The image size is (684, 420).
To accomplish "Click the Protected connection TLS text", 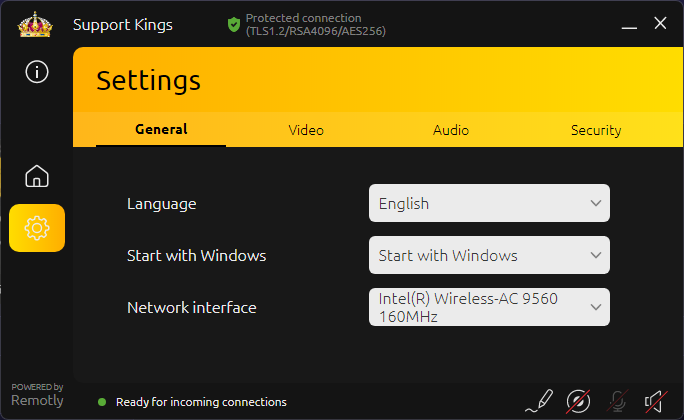I will (x=315, y=24).
